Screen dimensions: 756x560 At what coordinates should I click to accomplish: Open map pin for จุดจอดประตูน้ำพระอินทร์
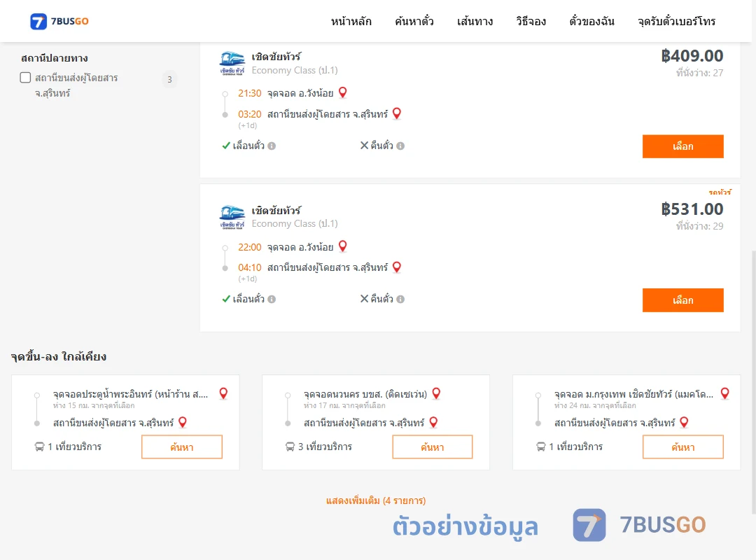pos(223,393)
